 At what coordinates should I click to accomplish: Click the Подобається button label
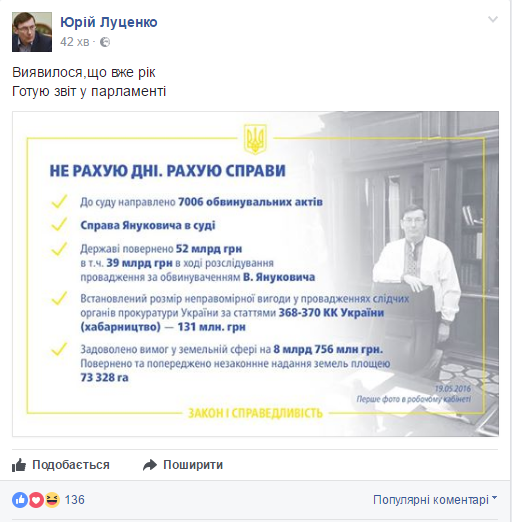coord(71,465)
